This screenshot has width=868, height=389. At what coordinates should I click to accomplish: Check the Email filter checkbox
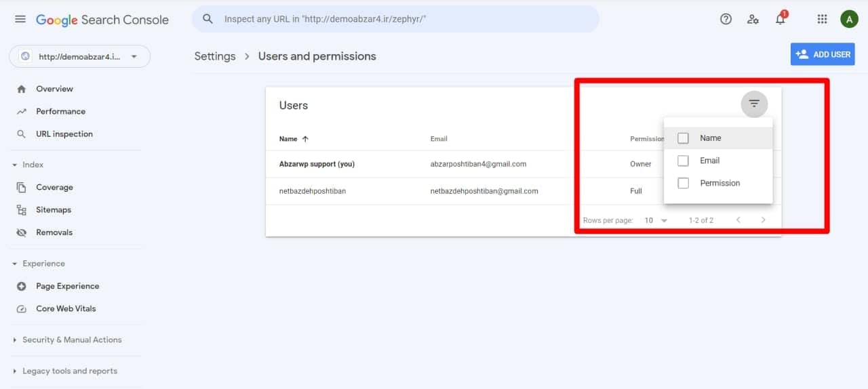point(684,161)
